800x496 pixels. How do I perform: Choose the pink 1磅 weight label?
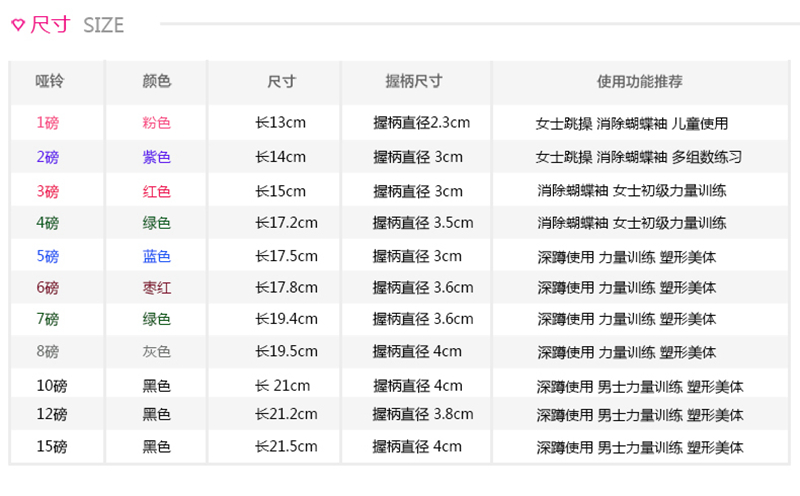pos(48,123)
